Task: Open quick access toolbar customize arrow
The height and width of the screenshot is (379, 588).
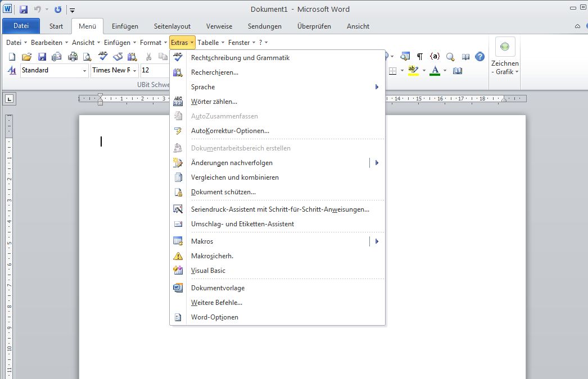Action: [73, 11]
